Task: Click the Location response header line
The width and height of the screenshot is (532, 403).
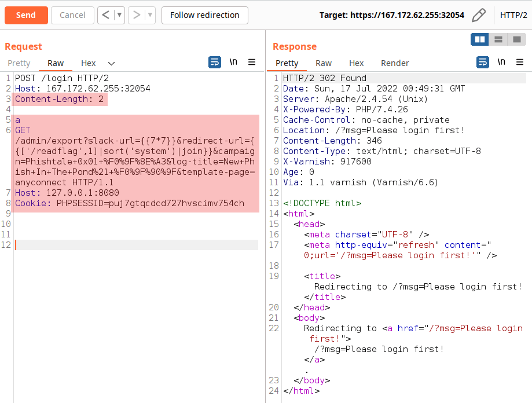Action: 373,130
